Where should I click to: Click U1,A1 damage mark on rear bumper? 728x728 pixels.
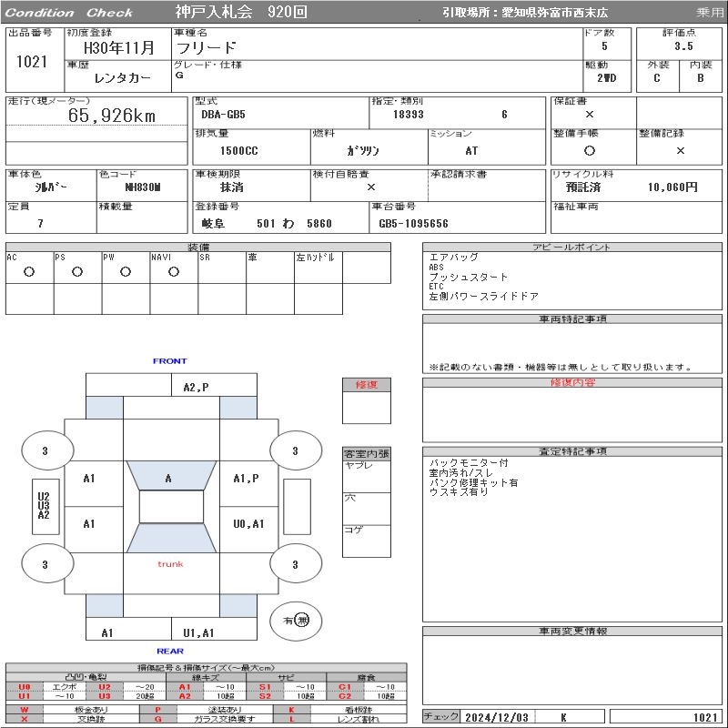pos(198,633)
